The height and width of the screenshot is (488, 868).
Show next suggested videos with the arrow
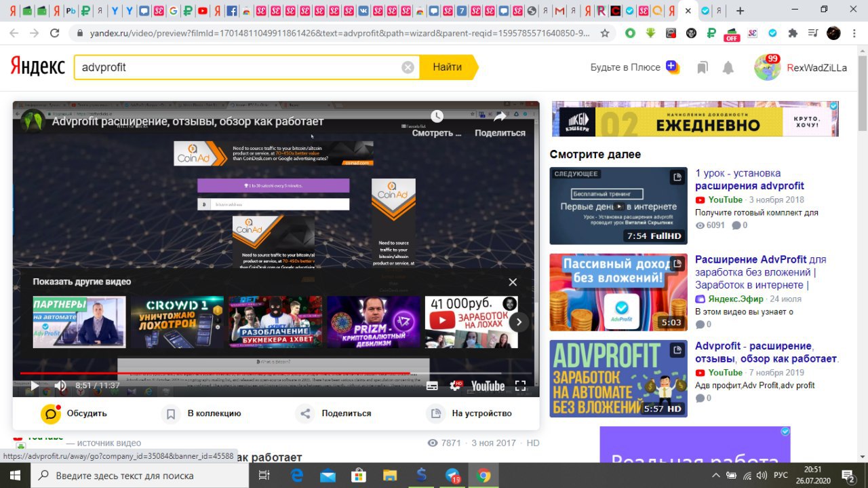click(x=519, y=322)
